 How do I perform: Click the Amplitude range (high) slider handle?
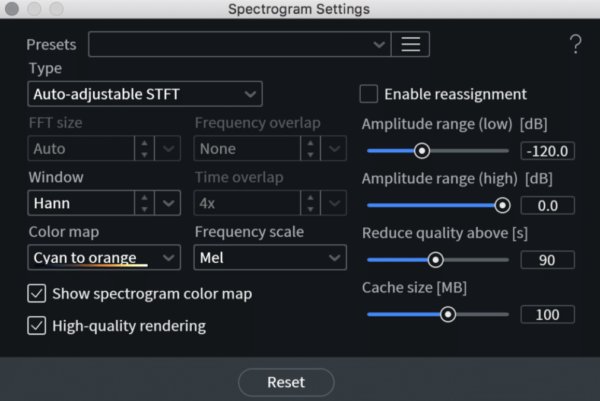(x=502, y=205)
